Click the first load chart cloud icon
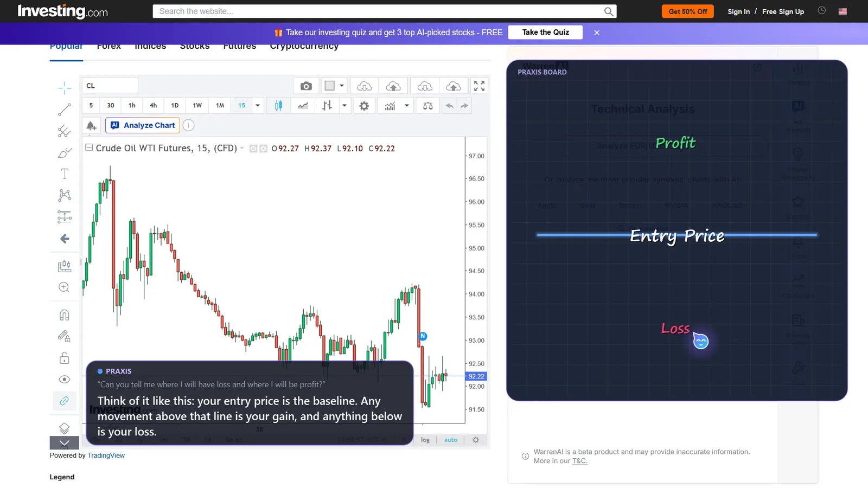Viewport: 868px width, 488px height. [364, 86]
